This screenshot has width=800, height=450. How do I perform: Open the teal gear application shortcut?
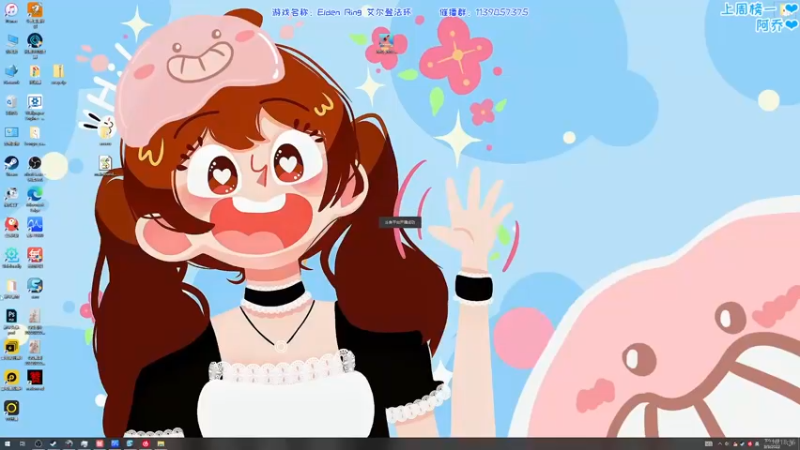point(11,255)
